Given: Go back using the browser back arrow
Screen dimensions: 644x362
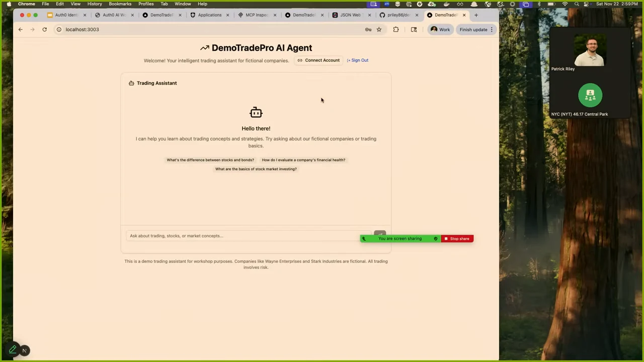Looking at the screenshot, I should tap(21, 29).
